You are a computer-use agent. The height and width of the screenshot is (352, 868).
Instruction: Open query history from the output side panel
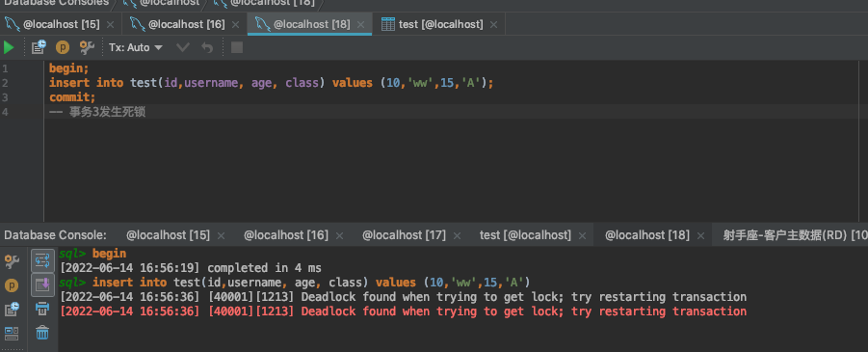(x=12, y=310)
